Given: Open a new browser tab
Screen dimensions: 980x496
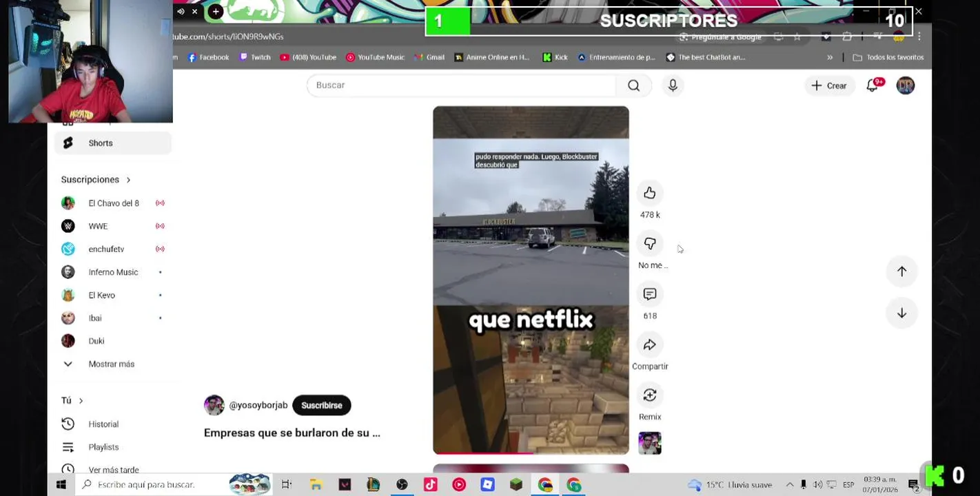Looking at the screenshot, I should coord(216,12).
